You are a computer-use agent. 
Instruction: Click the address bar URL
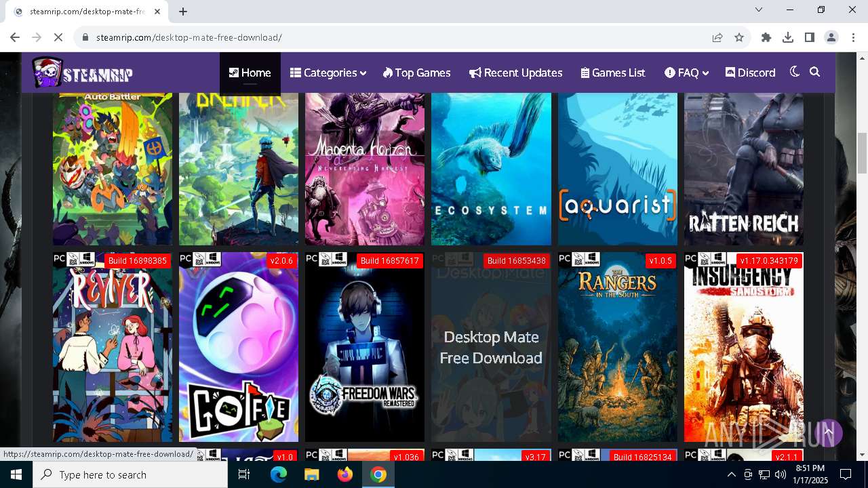tap(189, 37)
